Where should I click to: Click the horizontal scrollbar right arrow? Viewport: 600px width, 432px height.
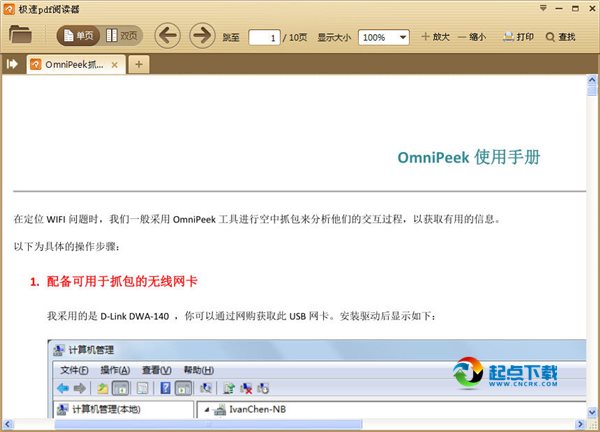coord(580,424)
